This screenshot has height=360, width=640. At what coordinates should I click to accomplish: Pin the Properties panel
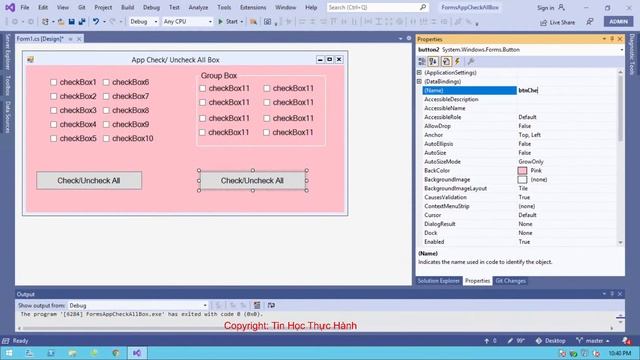coord(612,39)
